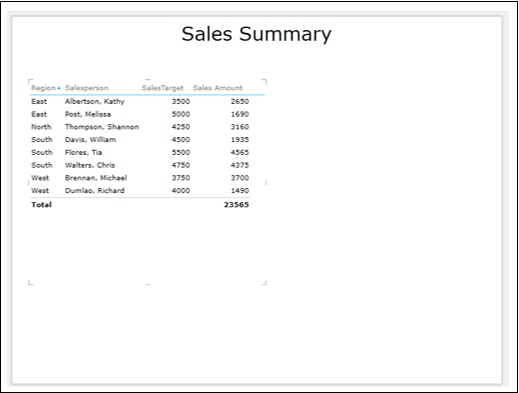The width and height of the screenshot is (519, 393).
Task: Click the Salesperson column header
Action: [x=87, y=88]
